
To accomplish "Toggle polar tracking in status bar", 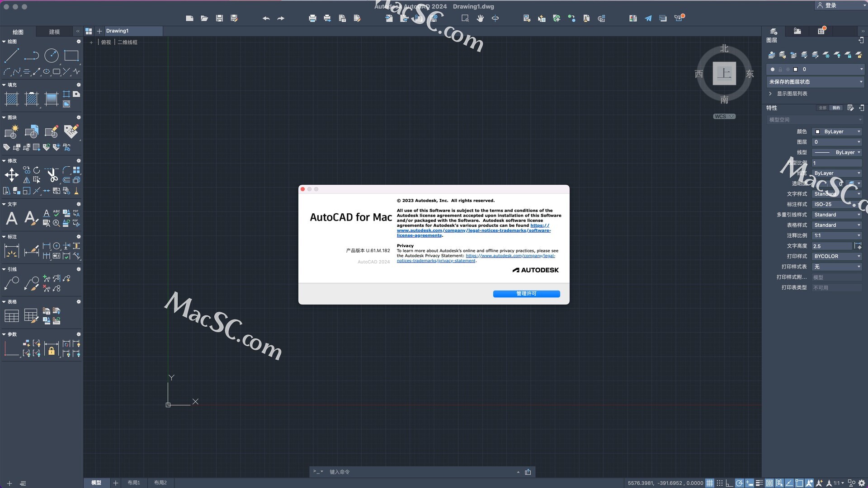I will click(739, 483).
